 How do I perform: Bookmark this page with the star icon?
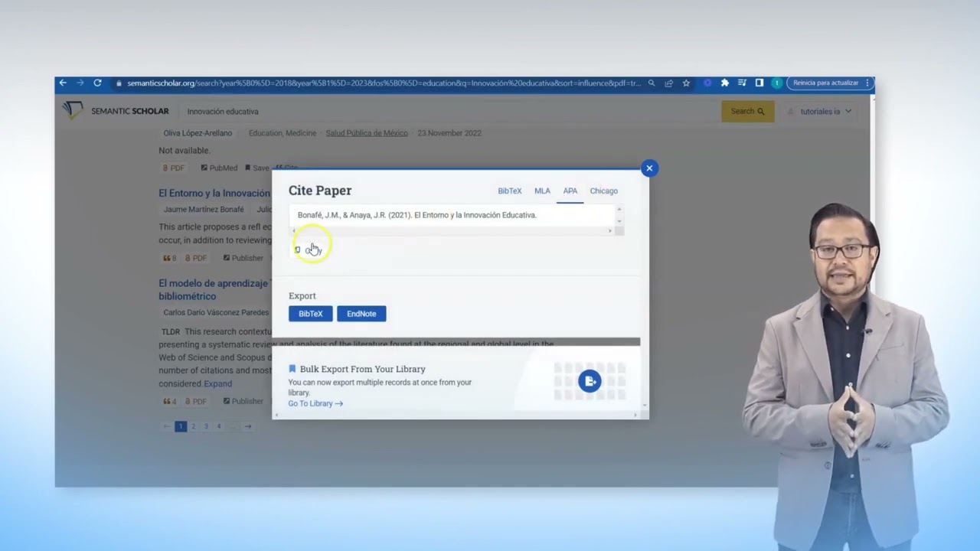[x=686, y=83]
